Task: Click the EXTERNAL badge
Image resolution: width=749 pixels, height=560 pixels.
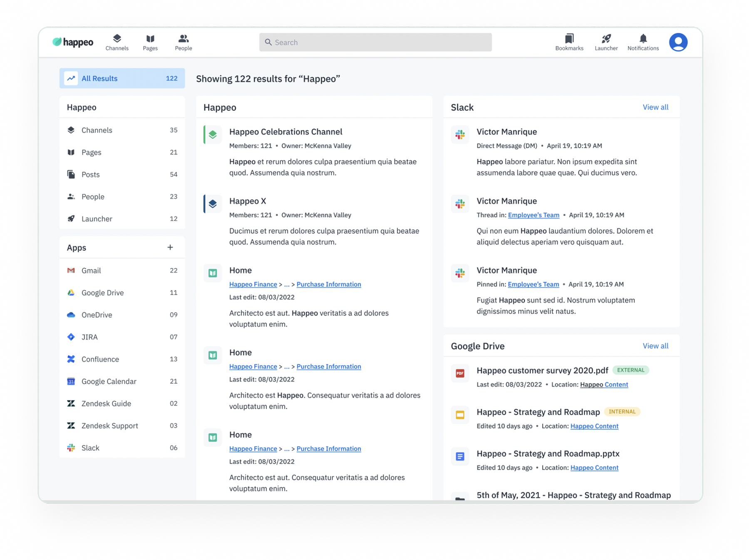Action: pyautogui.click(x=630, y=370)
